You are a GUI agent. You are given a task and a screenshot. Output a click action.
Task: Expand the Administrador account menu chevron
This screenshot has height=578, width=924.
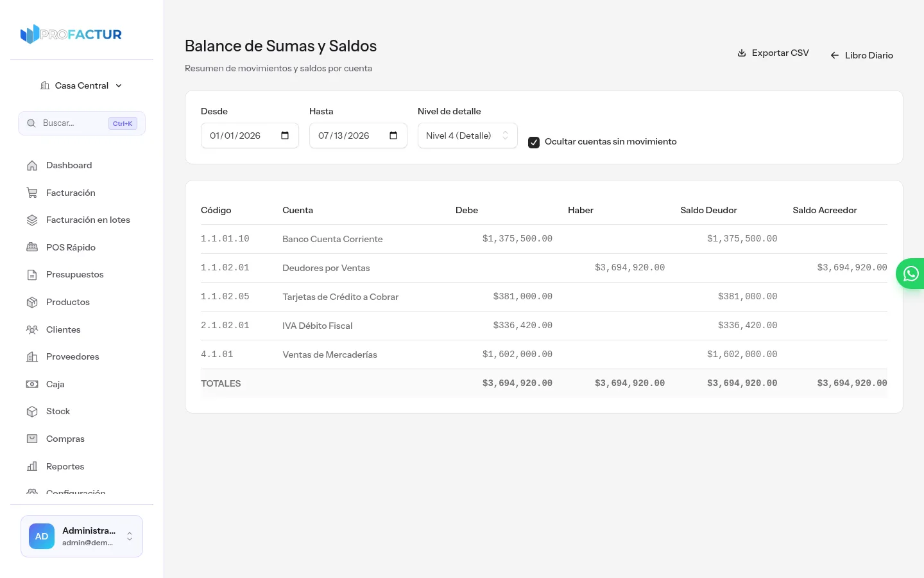(x=130, y=536)
